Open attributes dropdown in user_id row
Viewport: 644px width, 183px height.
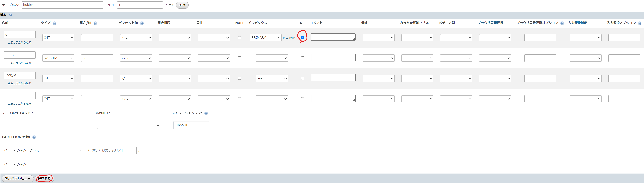click(214, 79)
